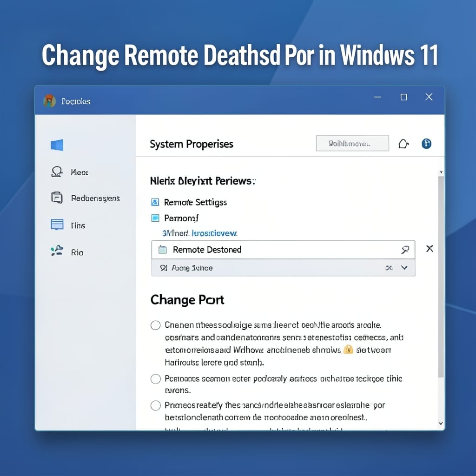Click the vertical scrollbar thumb

point(441,277)
